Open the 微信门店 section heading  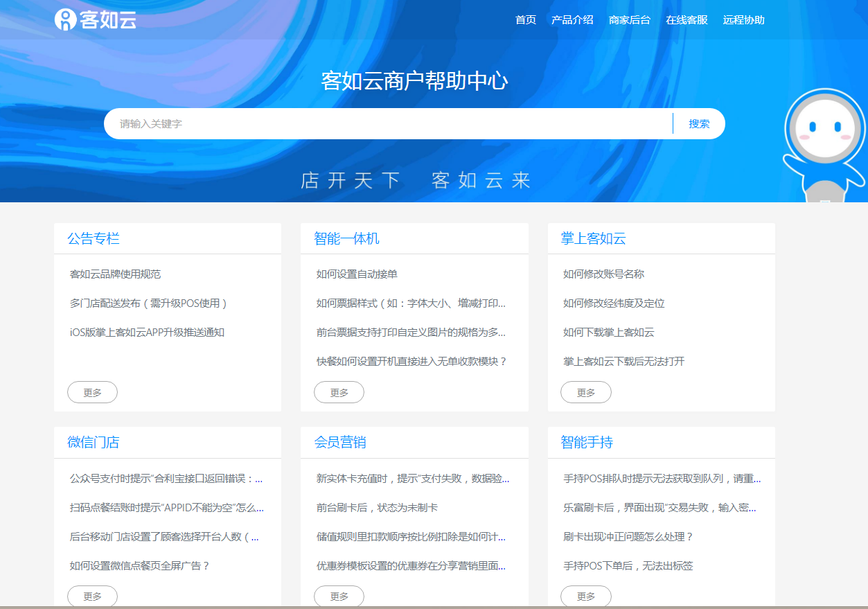[x=94, y=442]
